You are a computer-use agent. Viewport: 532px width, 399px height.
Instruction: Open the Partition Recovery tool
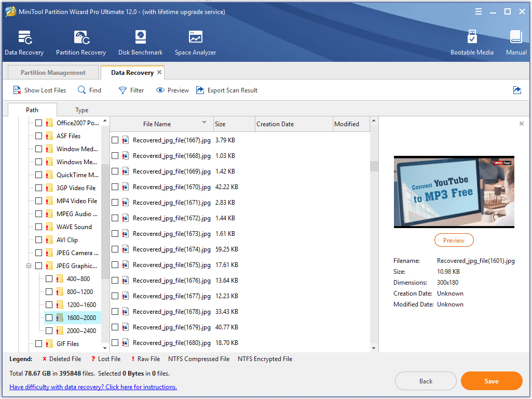point(80,42)
